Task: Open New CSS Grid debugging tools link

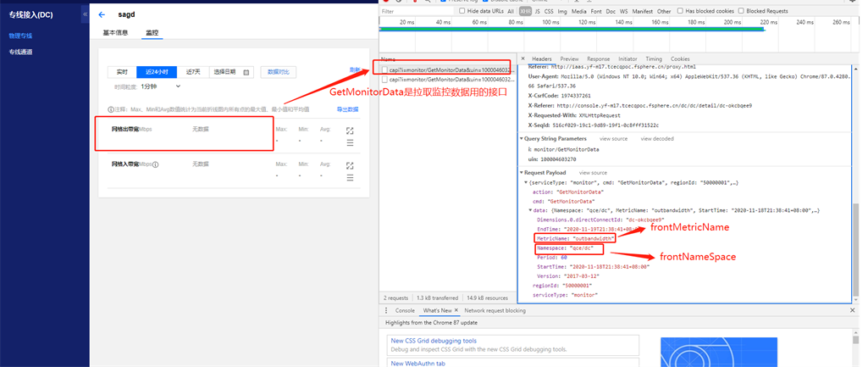Action: 434,341
